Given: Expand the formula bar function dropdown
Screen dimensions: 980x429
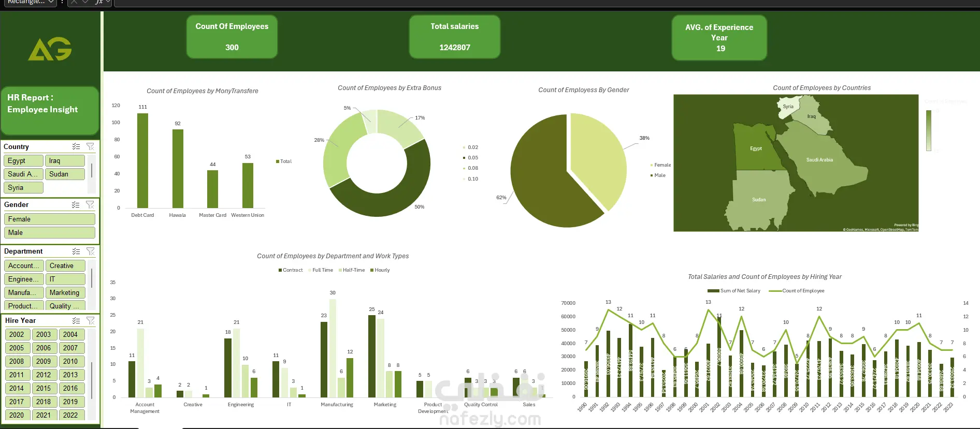Looking at the screenshot, I should click(108, 2).
